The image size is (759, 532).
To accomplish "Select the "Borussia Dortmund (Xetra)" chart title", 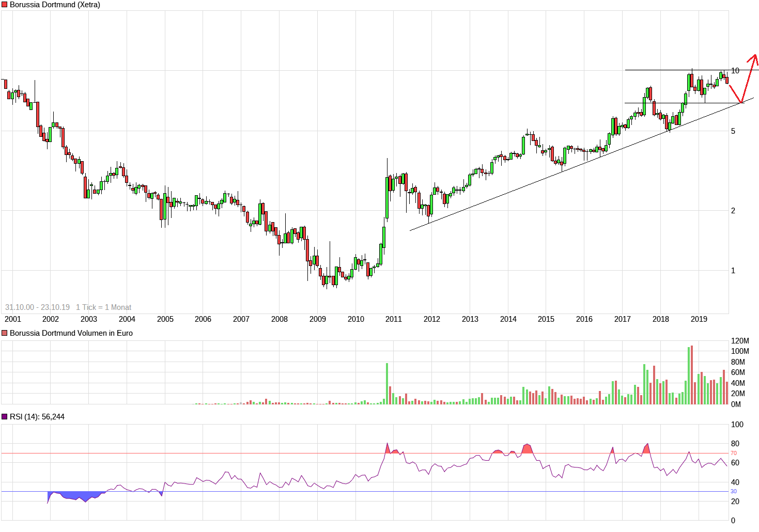I will 55,5.
